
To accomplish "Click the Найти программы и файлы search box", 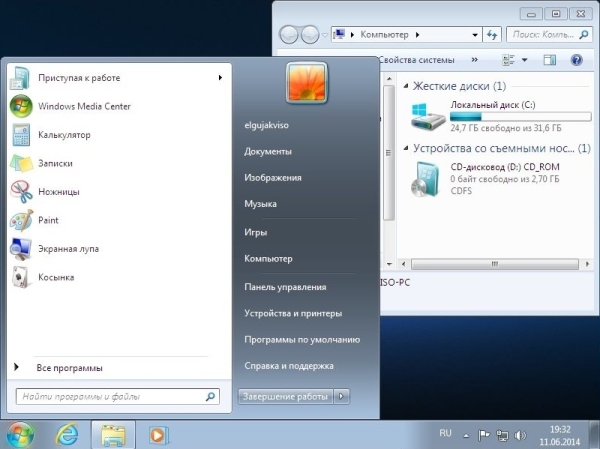I will click(110, 397).
